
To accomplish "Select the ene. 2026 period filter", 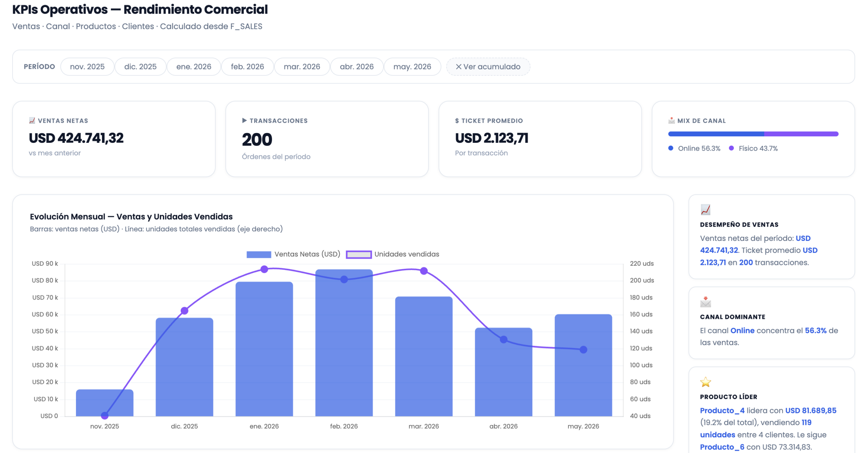I will 194,67.
